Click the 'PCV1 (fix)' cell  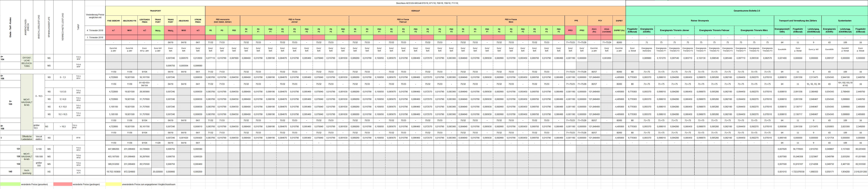pos(594,30)
